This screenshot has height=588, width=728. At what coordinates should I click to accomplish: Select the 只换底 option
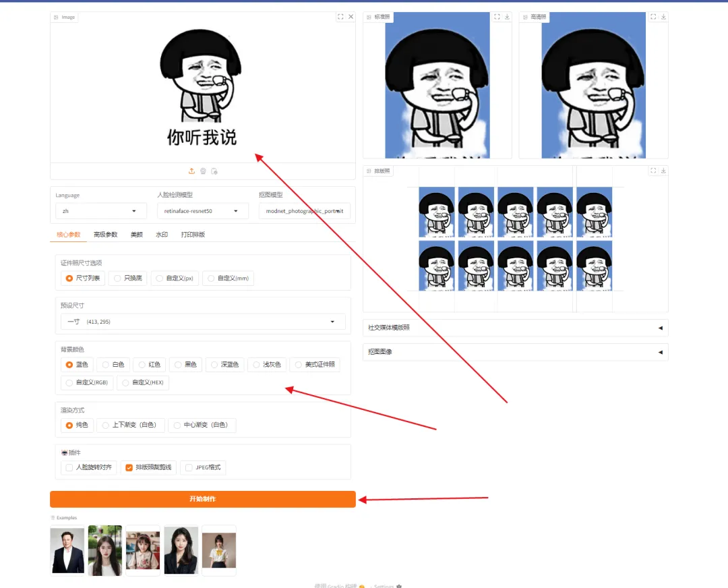(x=127, y=278)
